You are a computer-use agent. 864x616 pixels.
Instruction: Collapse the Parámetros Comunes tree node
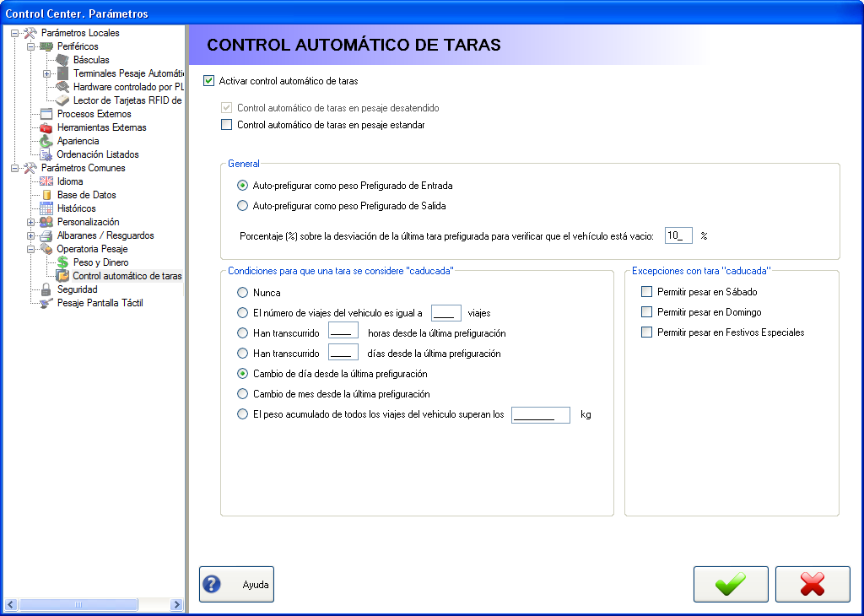[15, 168]
